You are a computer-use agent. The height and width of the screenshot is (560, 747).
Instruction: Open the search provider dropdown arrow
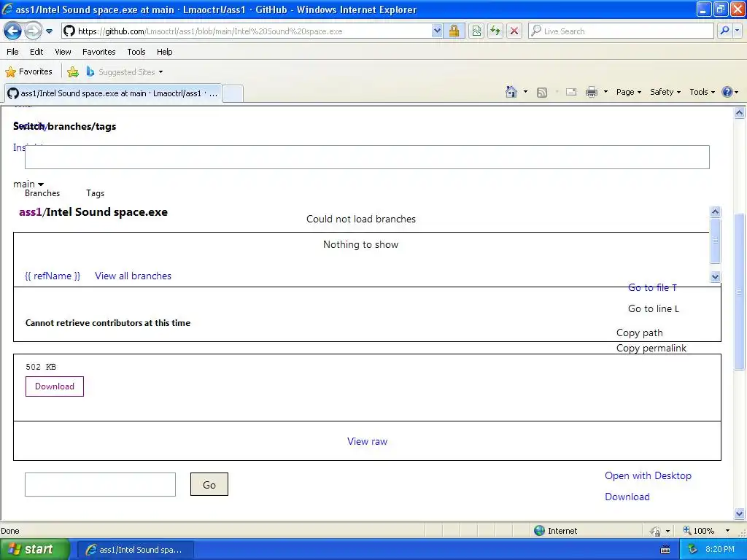pos(738,31)
